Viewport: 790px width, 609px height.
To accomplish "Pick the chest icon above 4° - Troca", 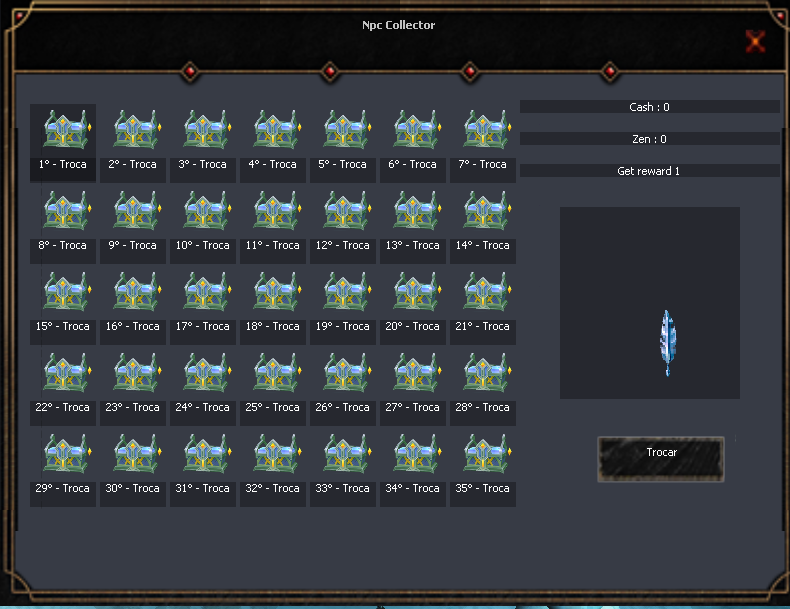I will pyautogui.click(x=277, y=129).
